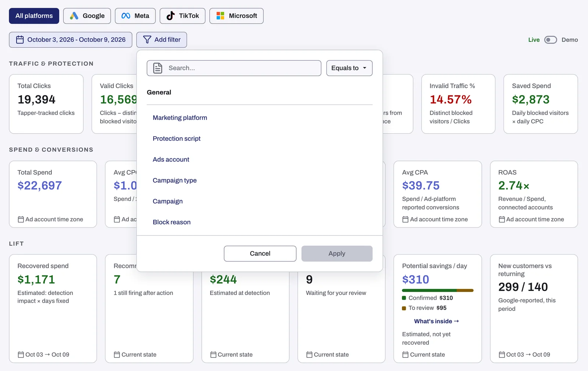The width and height of the screenshot is (588, 371).
Task: Apply the selected filter
Action: point(337,253)
